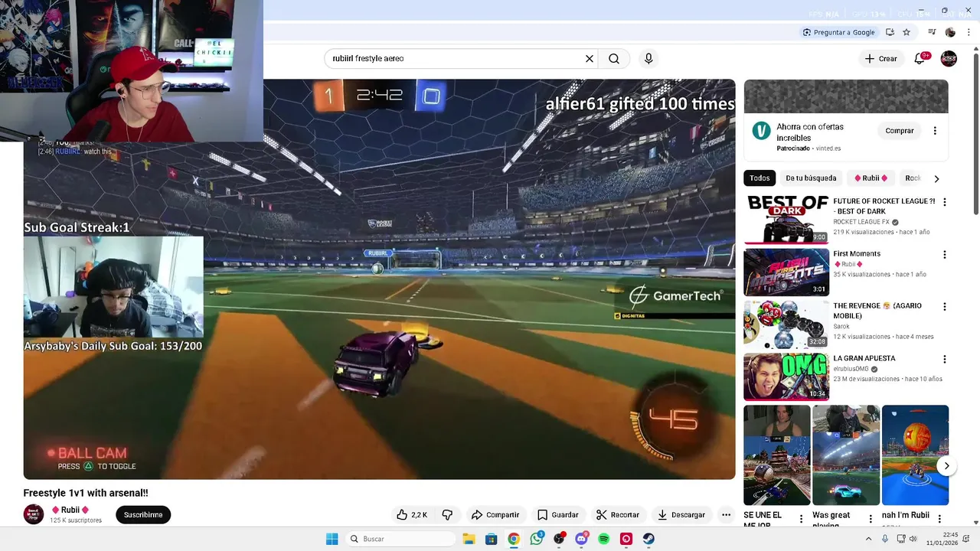Switch to Chrome in the taskbar
The width and height of the screenshot is (980, 551).
point(514,539)
